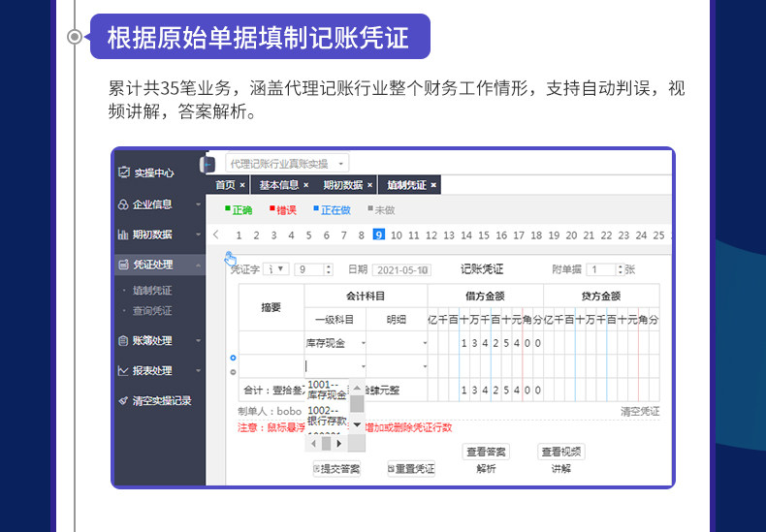Click the 附单据 count field
This screenshot has height=532, width=766.
pyautogui.click(x=601, y=269)
